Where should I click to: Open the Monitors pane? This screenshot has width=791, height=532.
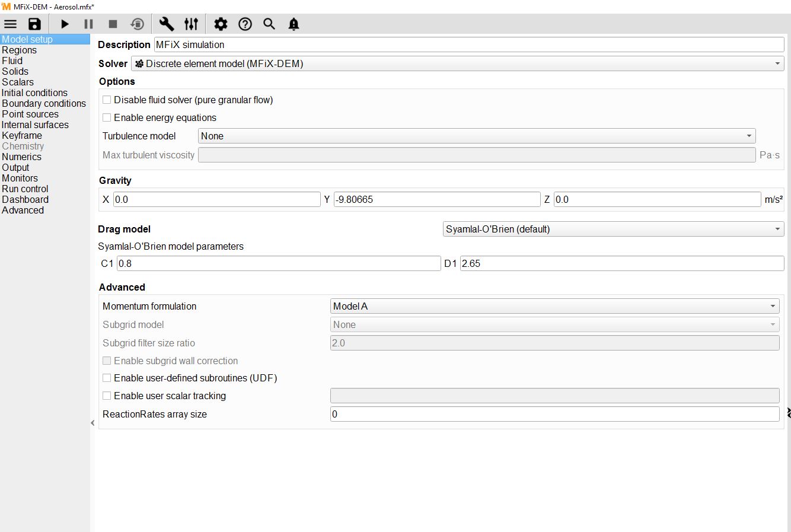pos(45,178)
